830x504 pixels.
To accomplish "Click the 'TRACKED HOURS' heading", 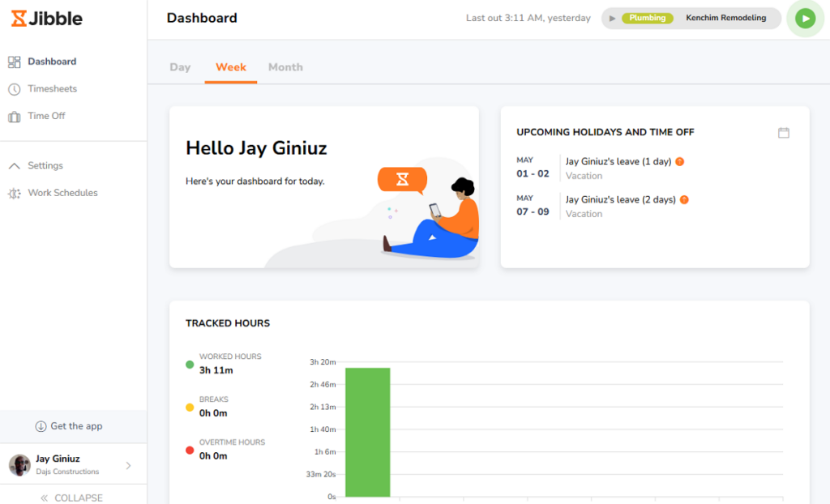I will (x=228, y=323).
